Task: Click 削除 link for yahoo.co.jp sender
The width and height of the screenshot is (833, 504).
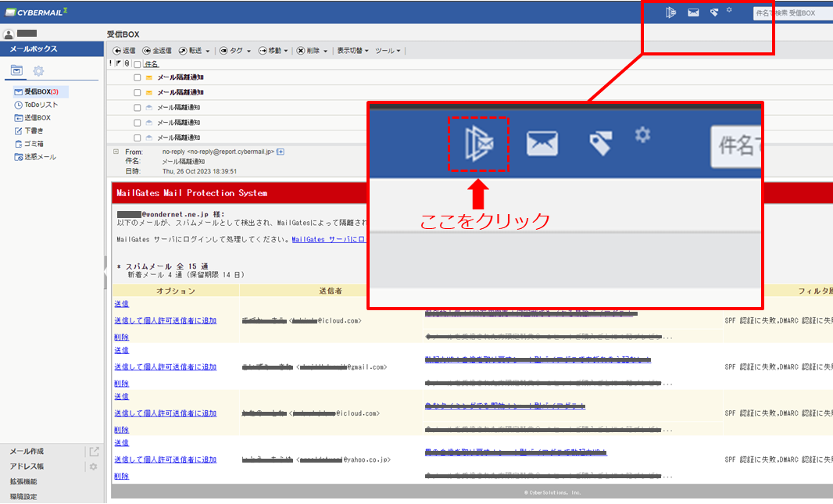Action: [121, 477]
